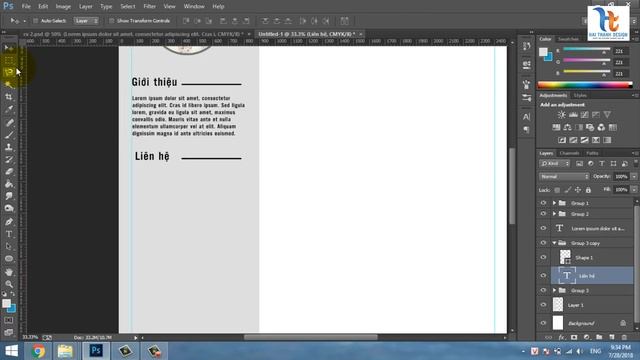Click the foreground color swatch in toolbox

[x=6, y=304]
